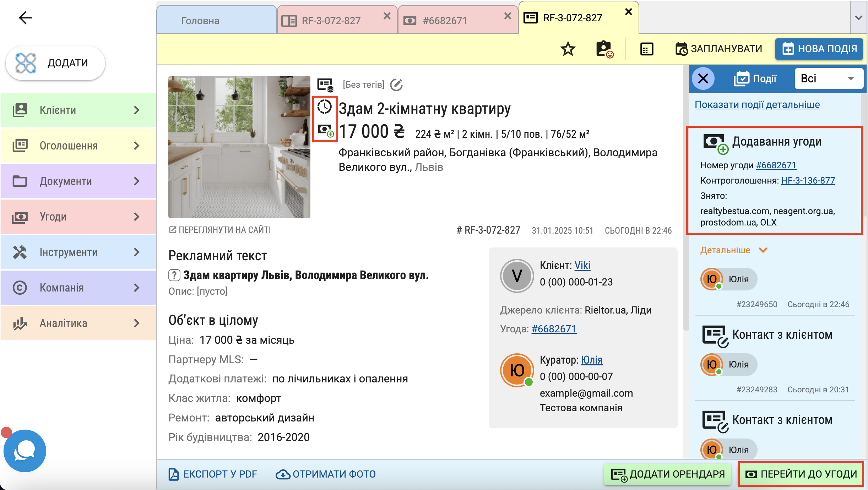Open the support chat bubble
868x490 pixels.
[x=25, y=451]
